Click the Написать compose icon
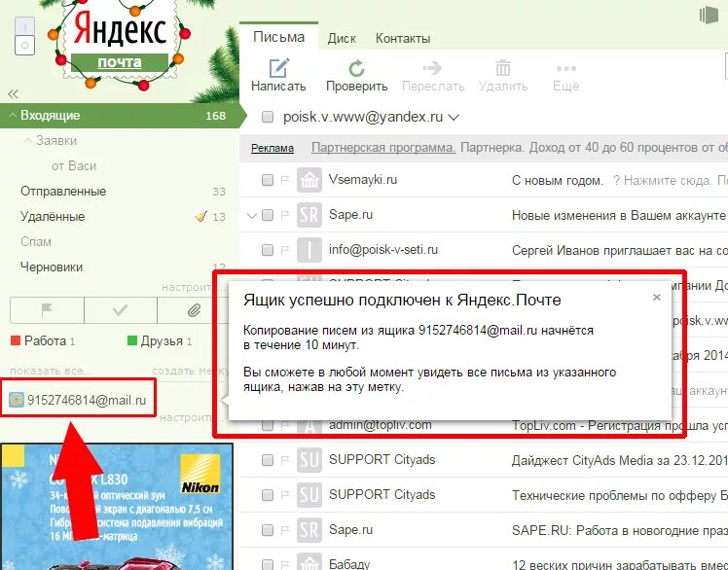 pyautogui.click(x=279, y=68)
